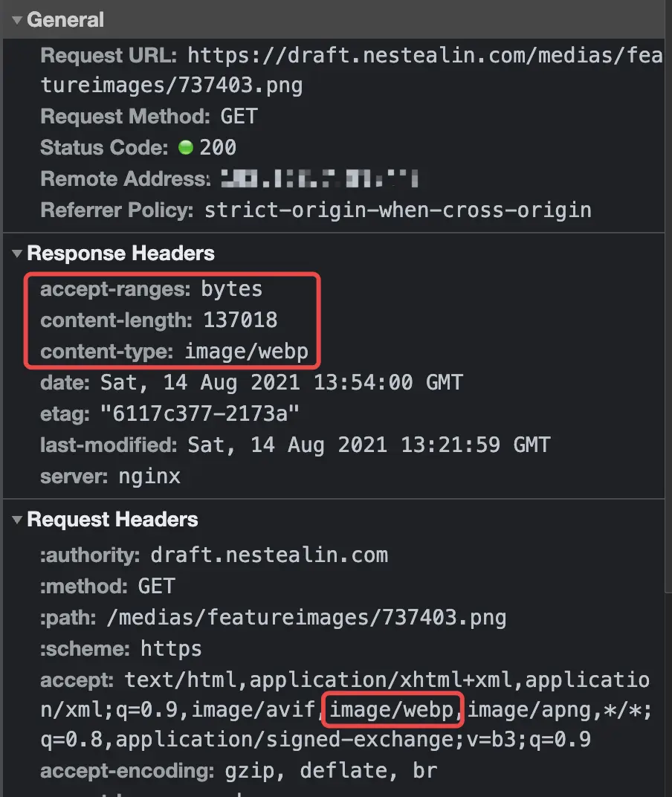
Task: Click the server nginx value
Action: 149,477
